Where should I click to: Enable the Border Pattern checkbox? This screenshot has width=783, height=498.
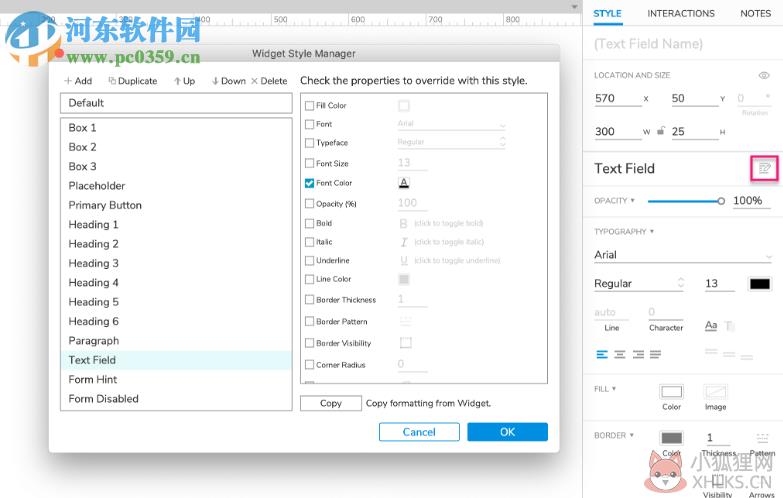pos(310,322)
